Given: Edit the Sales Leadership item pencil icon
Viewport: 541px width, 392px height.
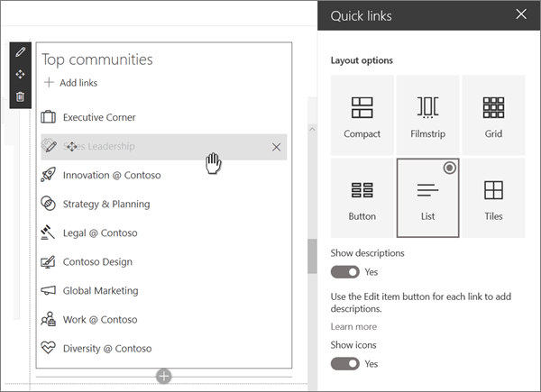Looking at the screenshot, I should [x=50, y=146].
